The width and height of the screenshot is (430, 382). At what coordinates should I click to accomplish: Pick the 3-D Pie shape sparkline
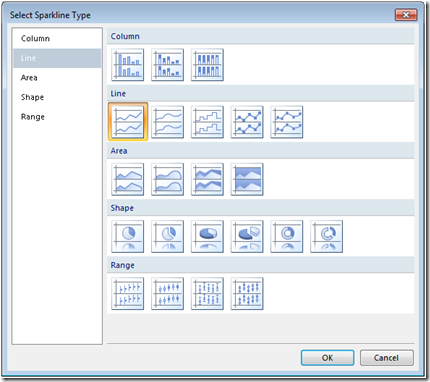[207, 236]
